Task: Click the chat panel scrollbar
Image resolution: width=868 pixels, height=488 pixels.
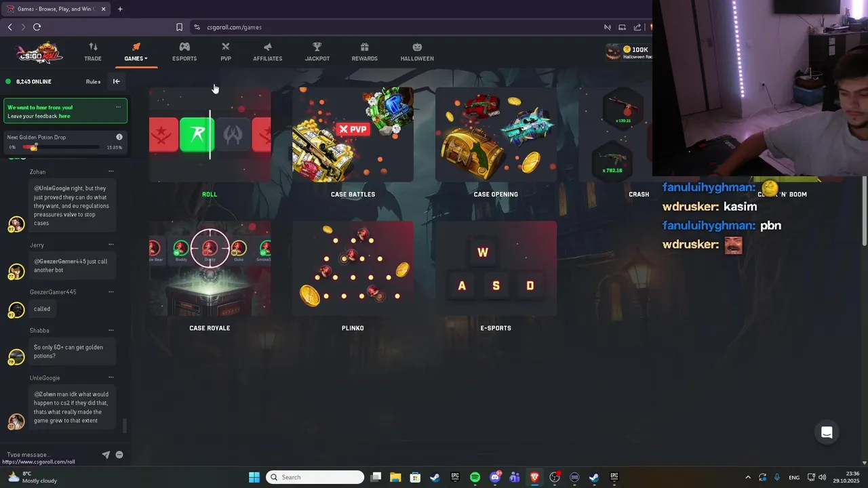Action: (124, 426)
